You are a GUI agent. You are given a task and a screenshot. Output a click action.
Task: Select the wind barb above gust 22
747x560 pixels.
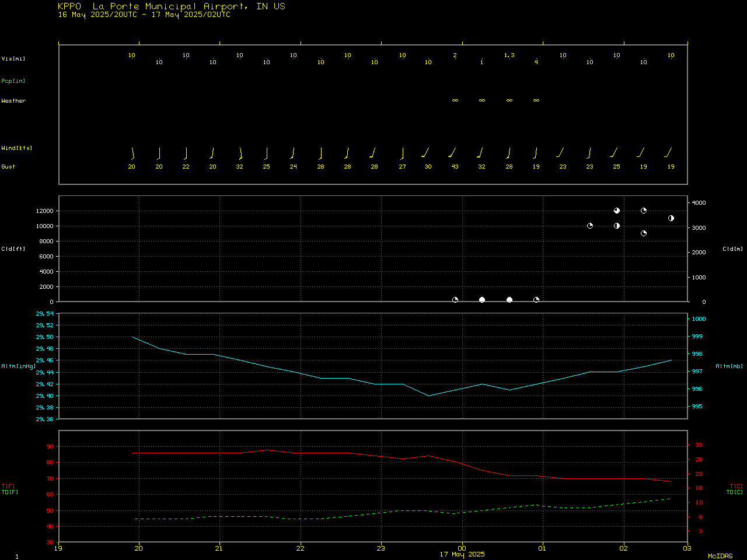click(186, 153)
